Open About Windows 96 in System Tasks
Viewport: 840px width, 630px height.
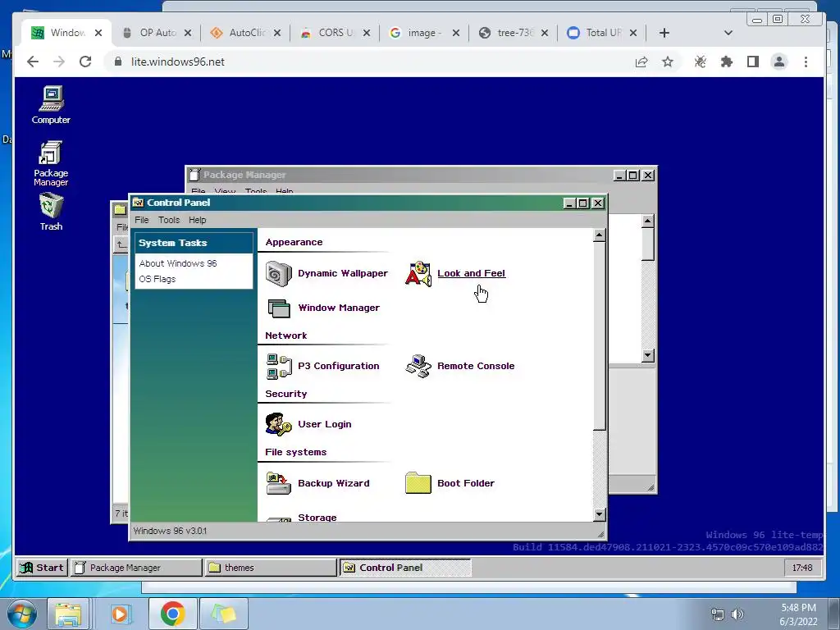178,263
